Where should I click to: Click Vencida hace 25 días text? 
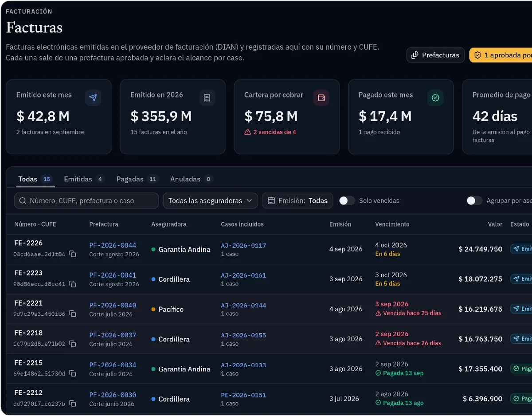(412, 313)
